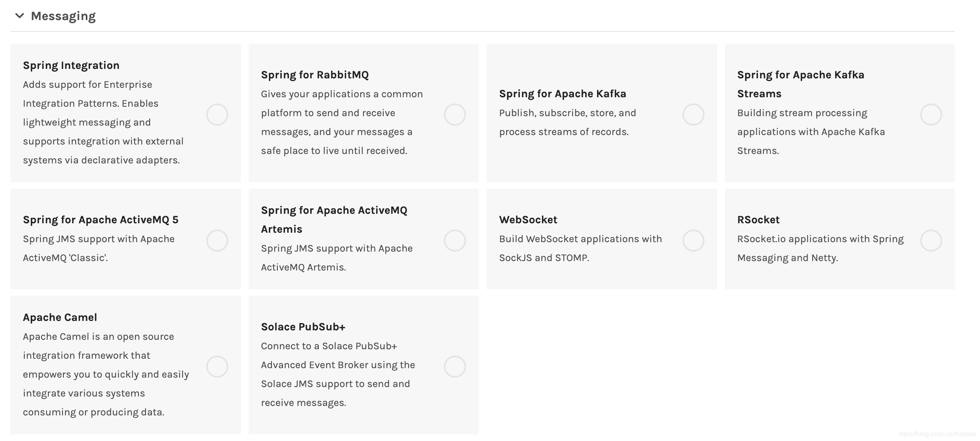This screenshot has width=980, height=441.
Task: Select the Spring for RabbitMQ radio button
Action: tap(455, 115)
